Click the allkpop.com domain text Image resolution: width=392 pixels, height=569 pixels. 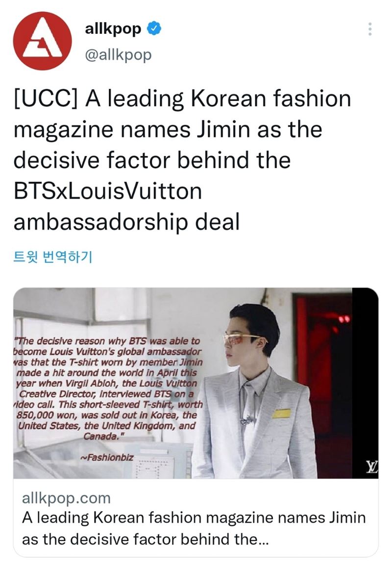coord(66,498)
